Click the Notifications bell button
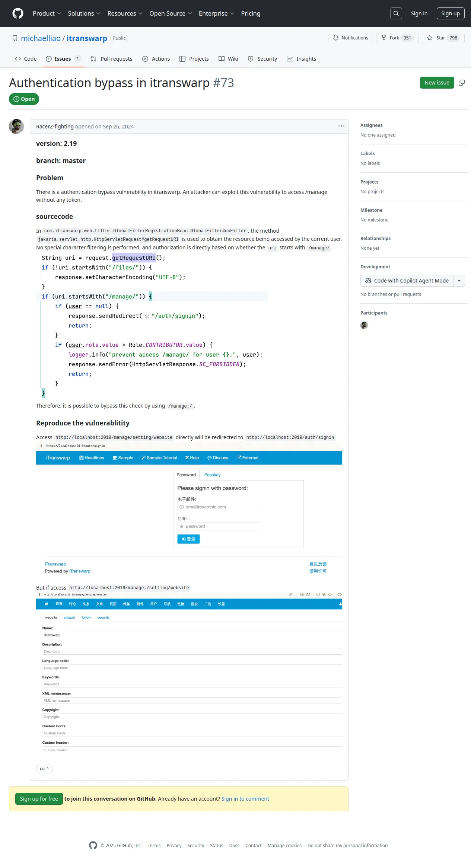 [350, 38]
